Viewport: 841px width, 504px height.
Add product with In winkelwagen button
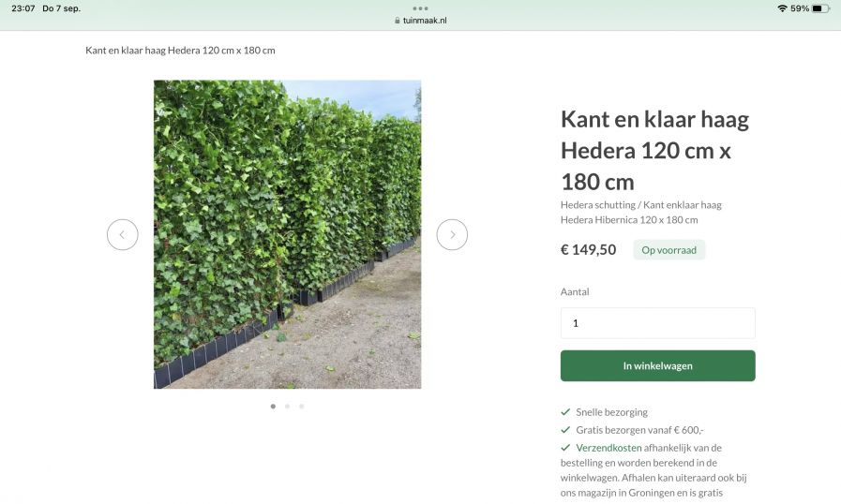[x=657, y=365]
